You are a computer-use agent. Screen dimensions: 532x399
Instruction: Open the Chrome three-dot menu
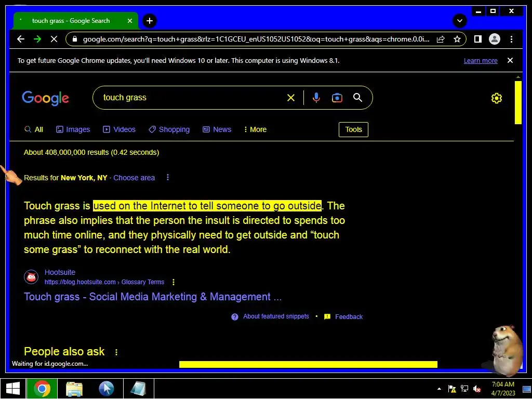(511, 39)
